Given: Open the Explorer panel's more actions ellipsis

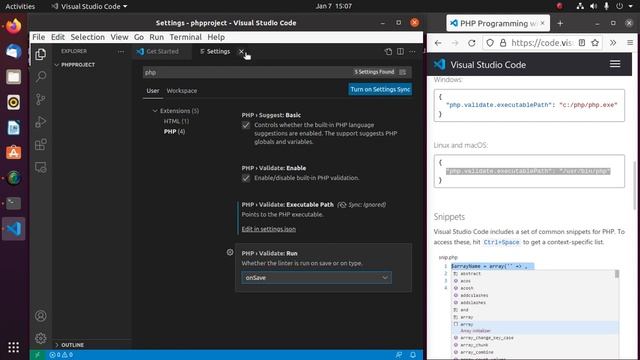Looking at the screenshot, I should 121,51.
